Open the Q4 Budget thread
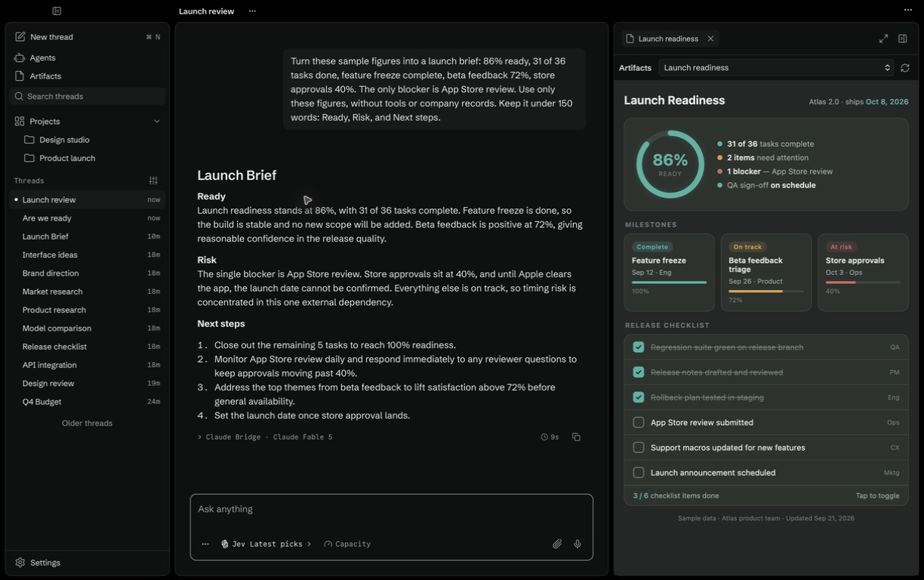The height and width of the screenshot is (580, 924). pos(87,402)
